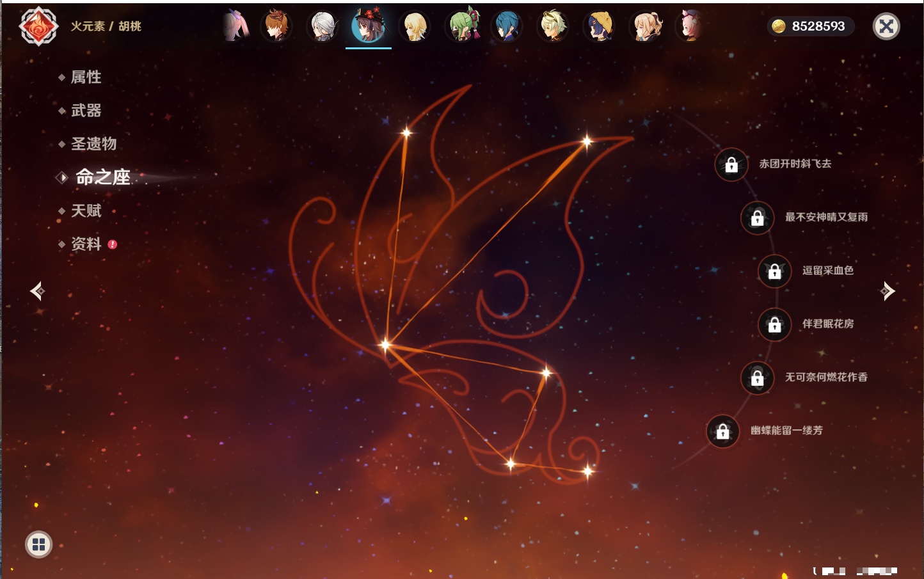Choose the green-haired masked character avatar

(x=462, y=26)
